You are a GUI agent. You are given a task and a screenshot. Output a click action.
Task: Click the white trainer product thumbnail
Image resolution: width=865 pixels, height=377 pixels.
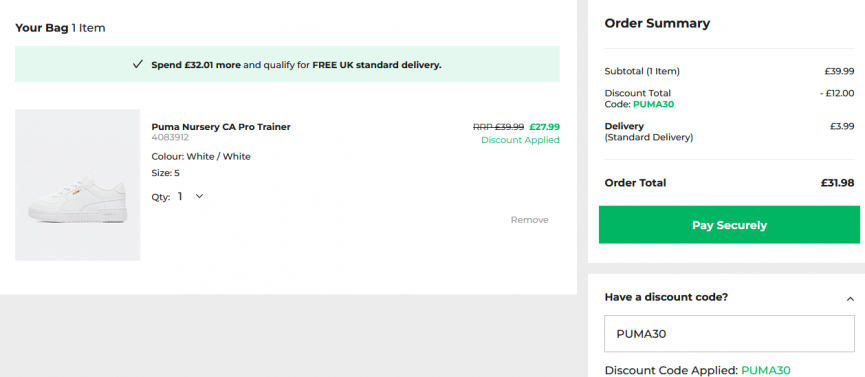[78, 185]
